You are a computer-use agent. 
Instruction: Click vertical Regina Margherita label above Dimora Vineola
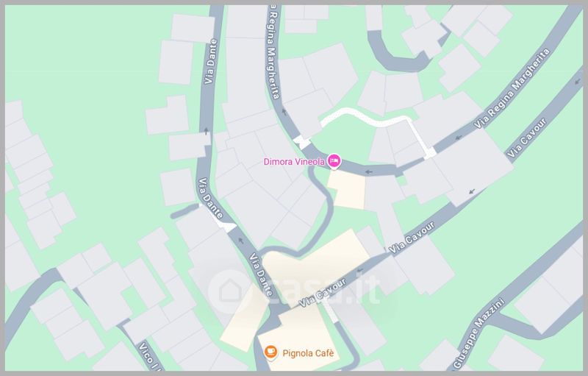coord(273,52)
